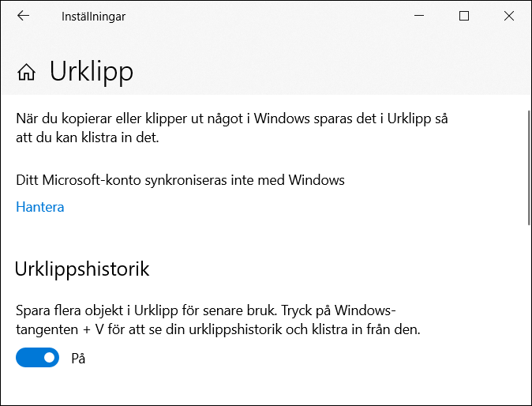Click the Microsoft-konto sync status text
Image resolution: width=532 pixels, height=406 pixels.
click(180, 179)
